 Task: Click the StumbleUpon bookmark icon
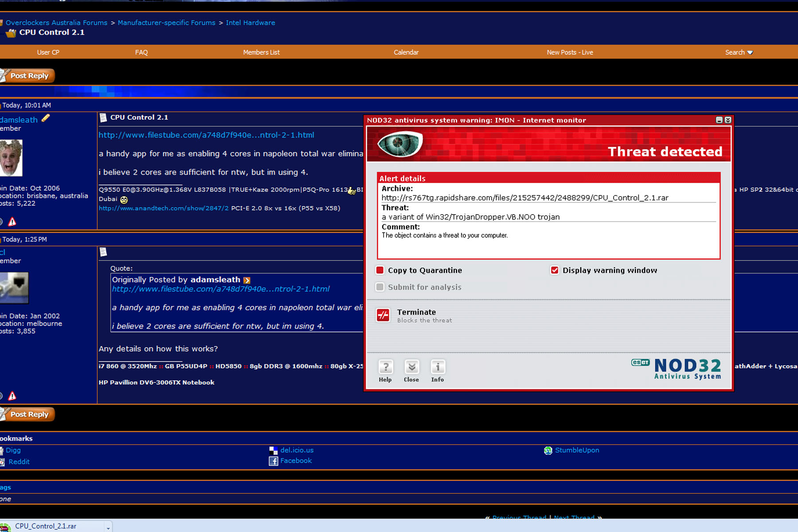tap(548, 450)
